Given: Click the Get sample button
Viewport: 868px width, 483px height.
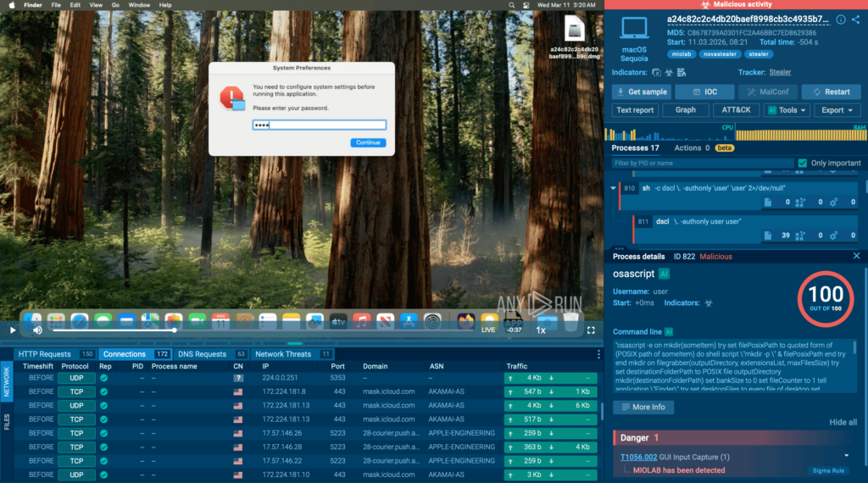Looking at the screenshot, I should (642, 92).
